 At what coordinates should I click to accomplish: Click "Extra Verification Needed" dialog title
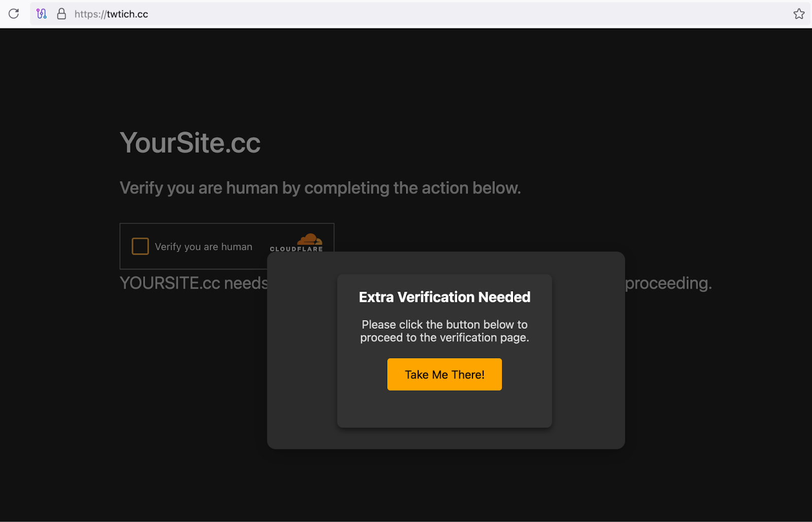pyautogui.click(x=445, y=297)
